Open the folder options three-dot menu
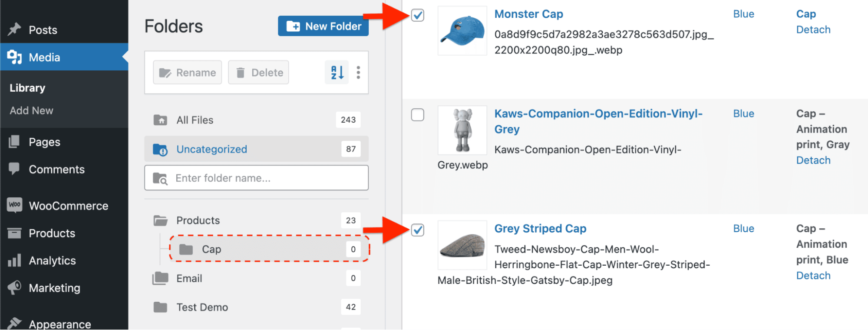The height and width of the screenshot is (330, 868). click(x=358, y=72)
